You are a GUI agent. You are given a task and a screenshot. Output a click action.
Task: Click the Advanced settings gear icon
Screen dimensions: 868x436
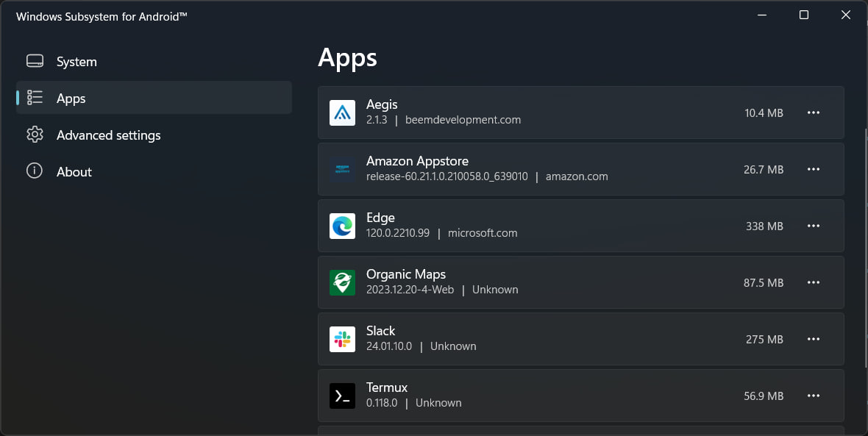click(x=35, y=135)
